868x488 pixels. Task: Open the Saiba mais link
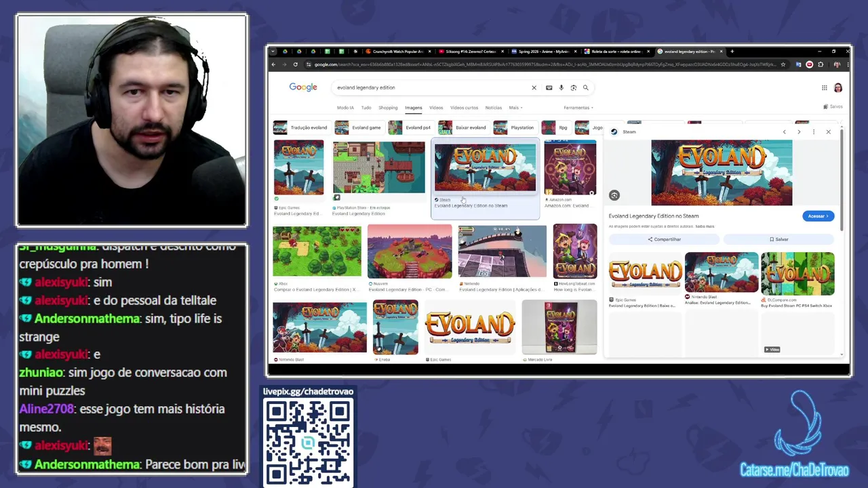coord(705,226)
